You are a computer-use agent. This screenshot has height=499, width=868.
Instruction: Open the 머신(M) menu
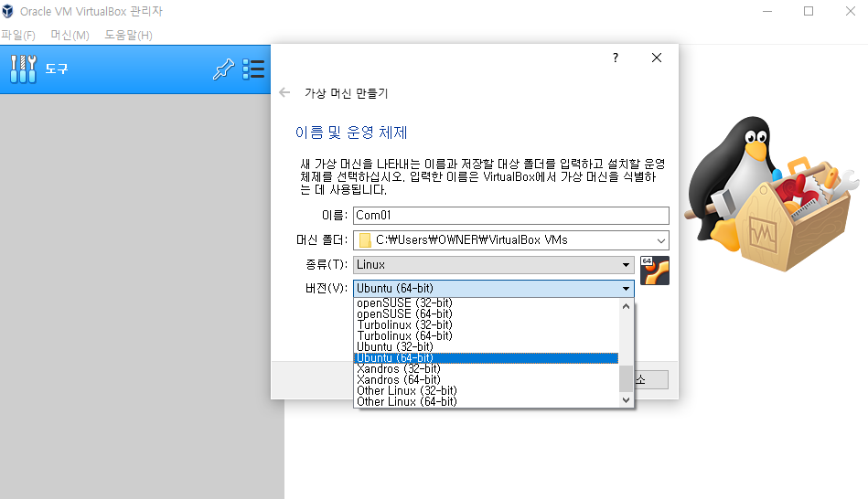click(70, 36)
